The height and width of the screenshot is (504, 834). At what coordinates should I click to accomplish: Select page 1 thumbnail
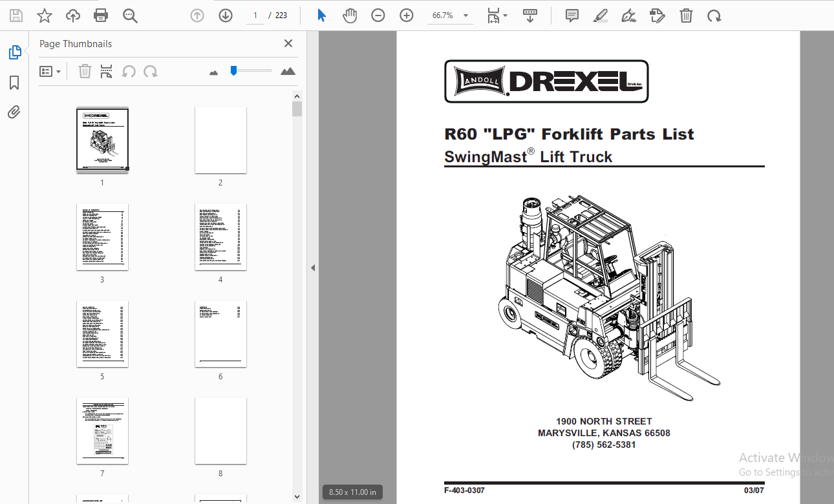click(102, 140)
